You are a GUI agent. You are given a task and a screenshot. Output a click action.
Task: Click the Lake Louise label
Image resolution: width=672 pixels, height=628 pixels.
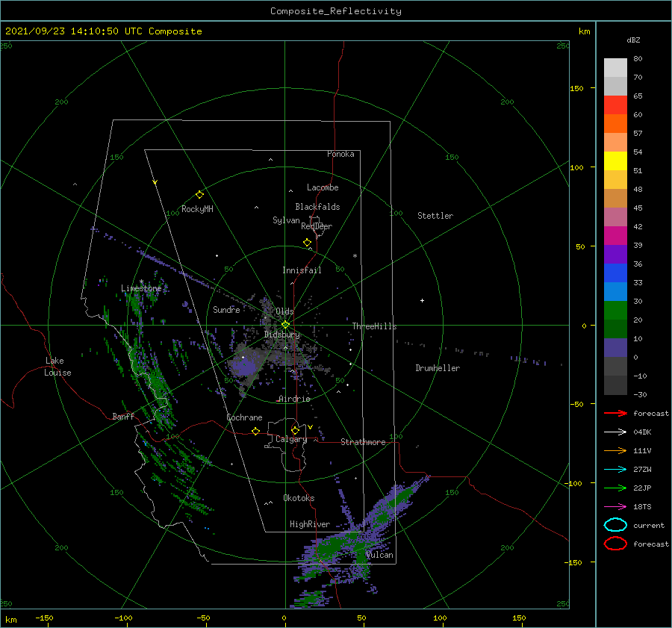click(x=57, y=367)
